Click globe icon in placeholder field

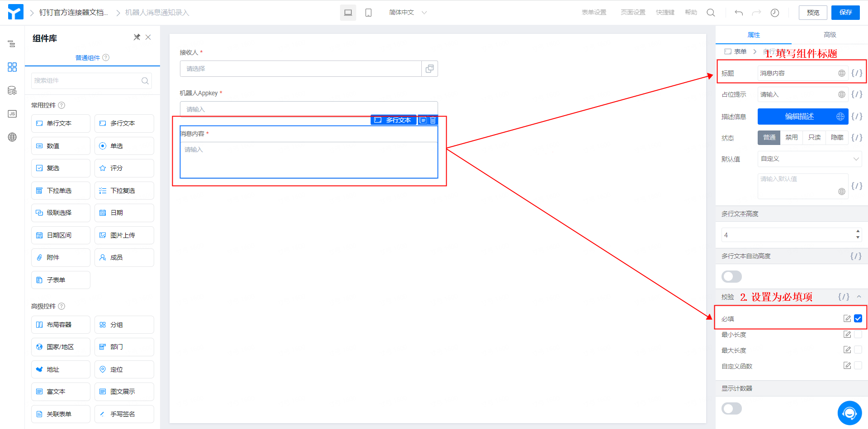pyautogui.click(x=842, y=94)
